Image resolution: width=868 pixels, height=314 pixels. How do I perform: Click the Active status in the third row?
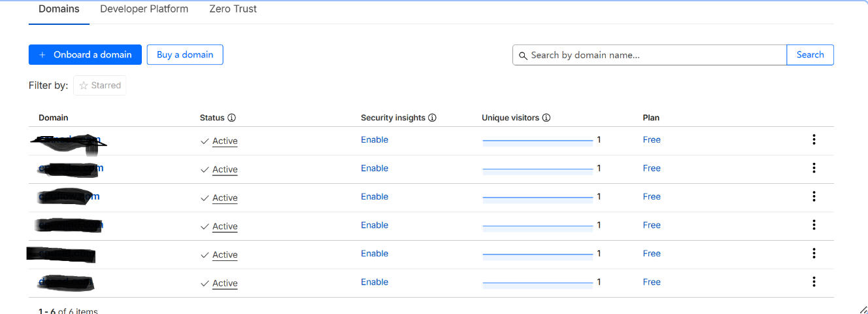[x=224, y=198]
